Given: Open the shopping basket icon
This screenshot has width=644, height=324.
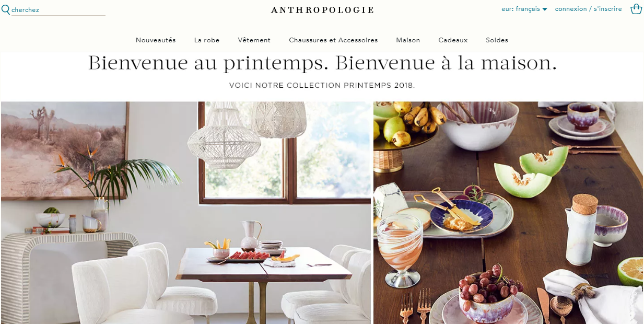Looking at the screenshot, I should pyautogui.click(x=636, y=9).
